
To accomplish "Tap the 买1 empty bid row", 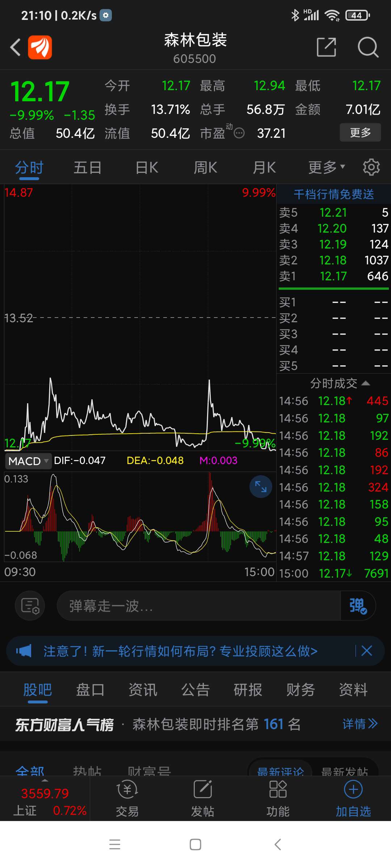I will 333,302.
